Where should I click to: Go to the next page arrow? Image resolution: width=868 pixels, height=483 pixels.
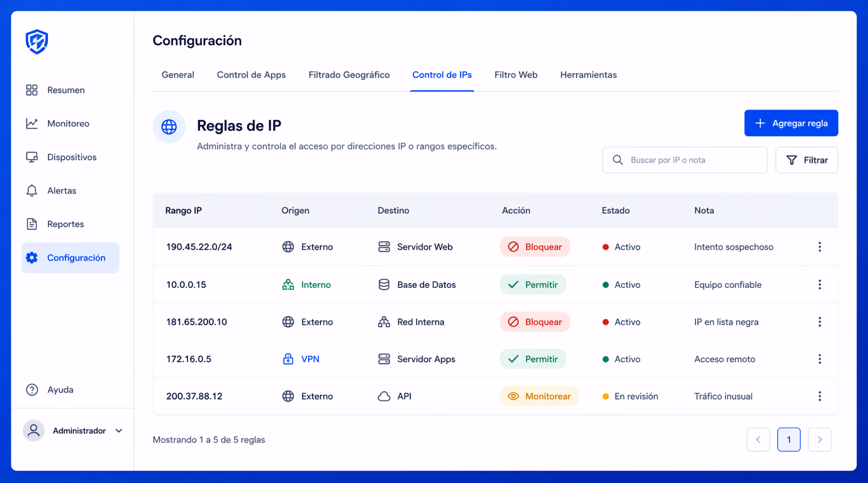[819, 440]
